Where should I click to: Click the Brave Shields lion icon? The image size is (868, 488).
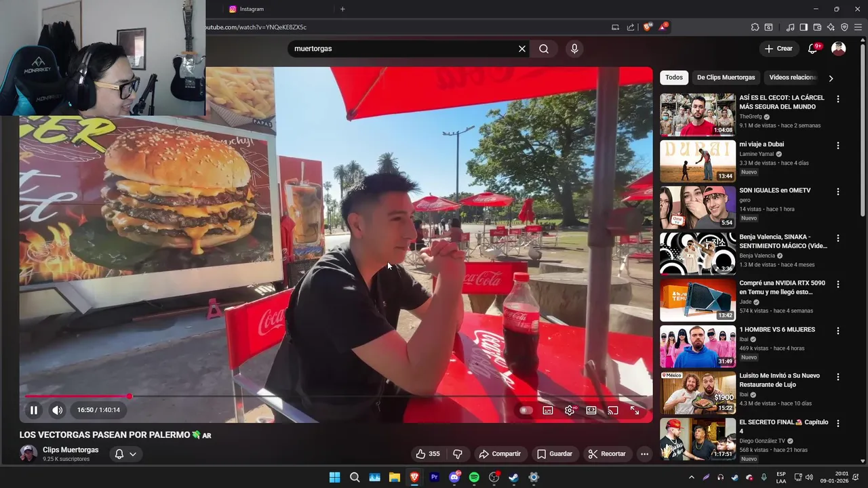coord(648,27)
